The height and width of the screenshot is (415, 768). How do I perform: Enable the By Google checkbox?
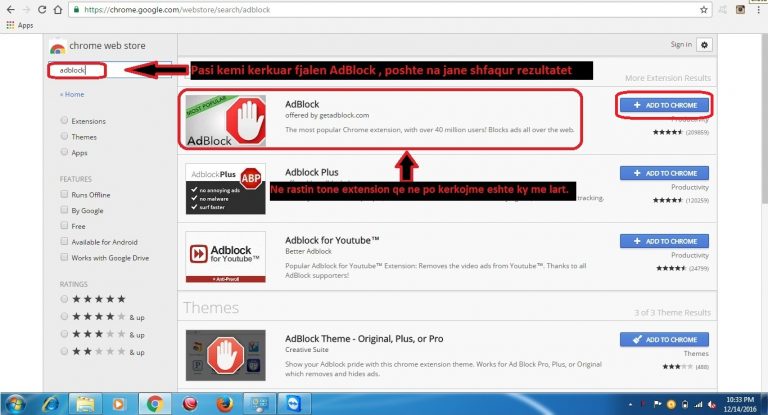click(x=64, y=210)
